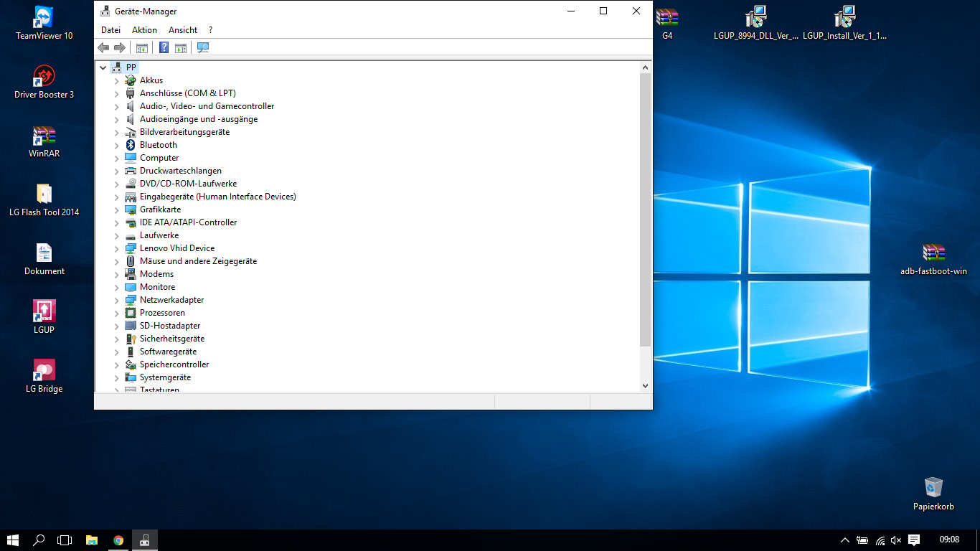Click the show/hide action pane toolbar icon
The image size is (980, 551).
click(181, 47)
